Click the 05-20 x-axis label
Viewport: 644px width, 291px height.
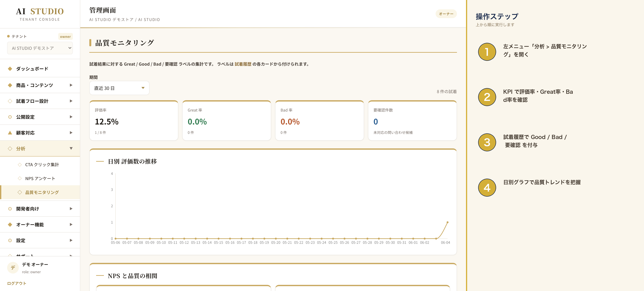click(276, 242)
